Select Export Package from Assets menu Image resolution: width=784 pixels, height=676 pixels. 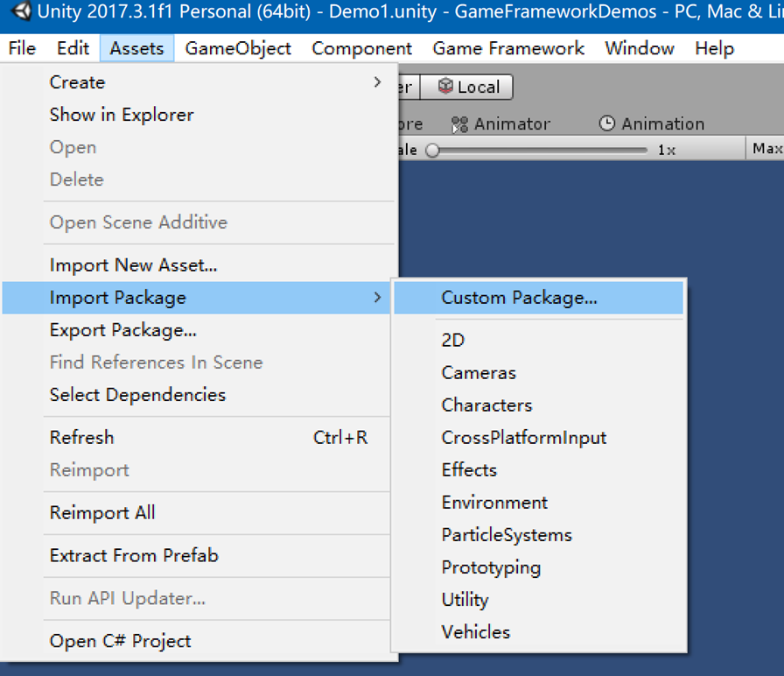coord(122,330)
